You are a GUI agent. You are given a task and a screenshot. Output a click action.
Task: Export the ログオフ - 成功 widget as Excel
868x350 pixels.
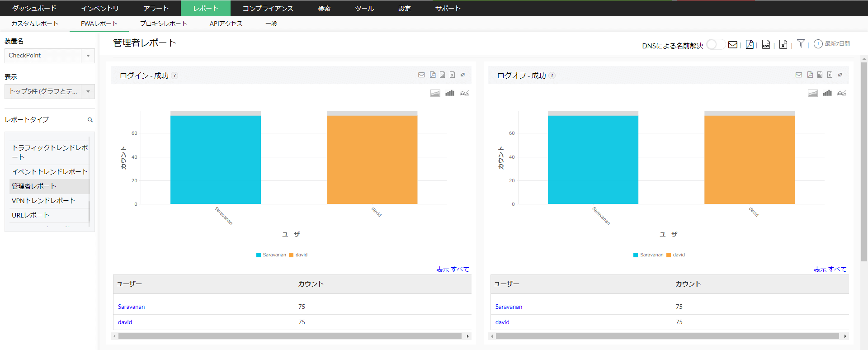coord(830,75)
